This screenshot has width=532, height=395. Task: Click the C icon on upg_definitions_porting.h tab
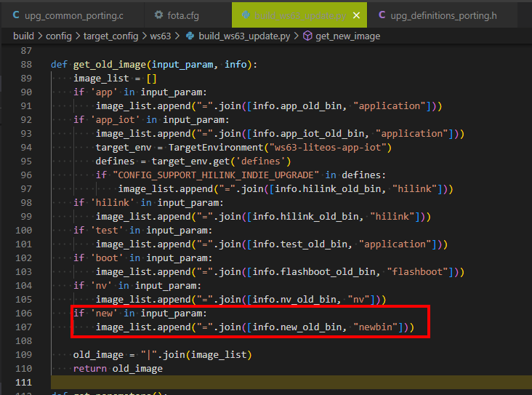(382, 15)
